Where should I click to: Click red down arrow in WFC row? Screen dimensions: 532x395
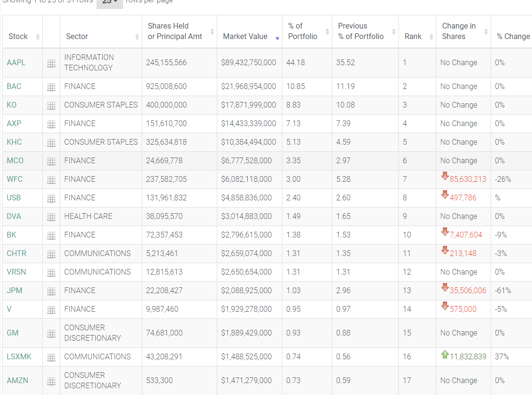click(445, 176)
